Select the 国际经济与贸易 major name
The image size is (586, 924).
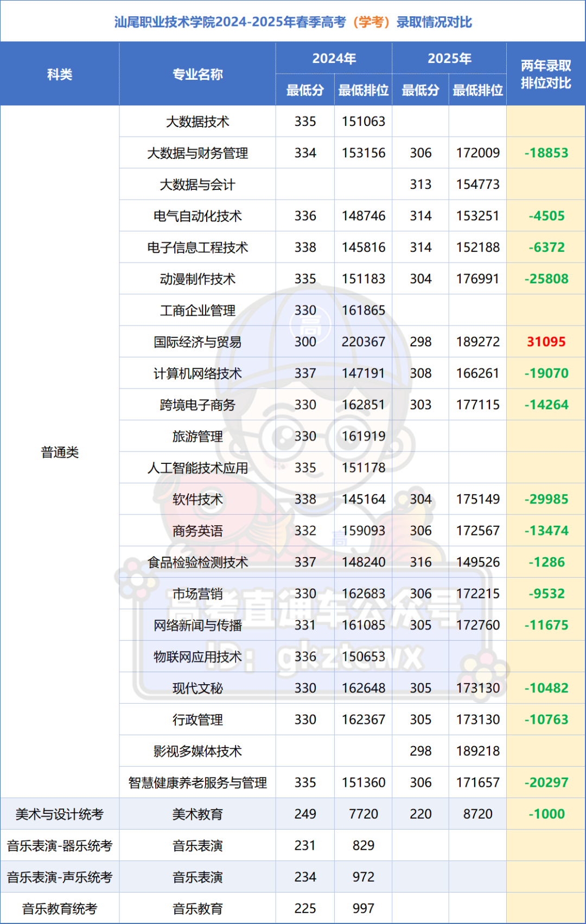tap(198, 342)
